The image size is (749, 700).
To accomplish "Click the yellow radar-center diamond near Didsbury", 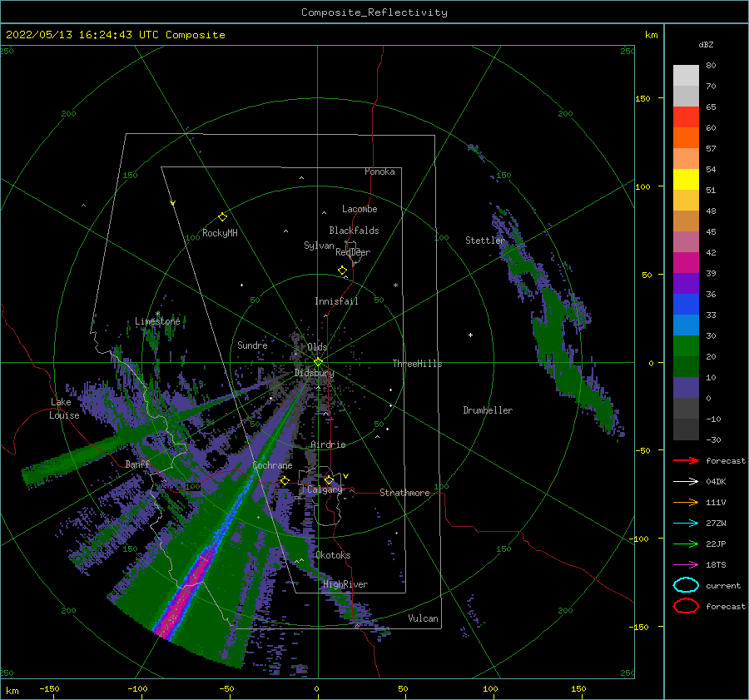I will [318, 362].
